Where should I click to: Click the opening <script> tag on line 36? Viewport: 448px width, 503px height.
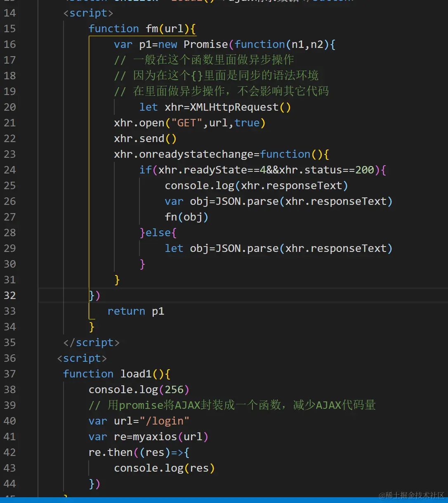click(82, 358)
